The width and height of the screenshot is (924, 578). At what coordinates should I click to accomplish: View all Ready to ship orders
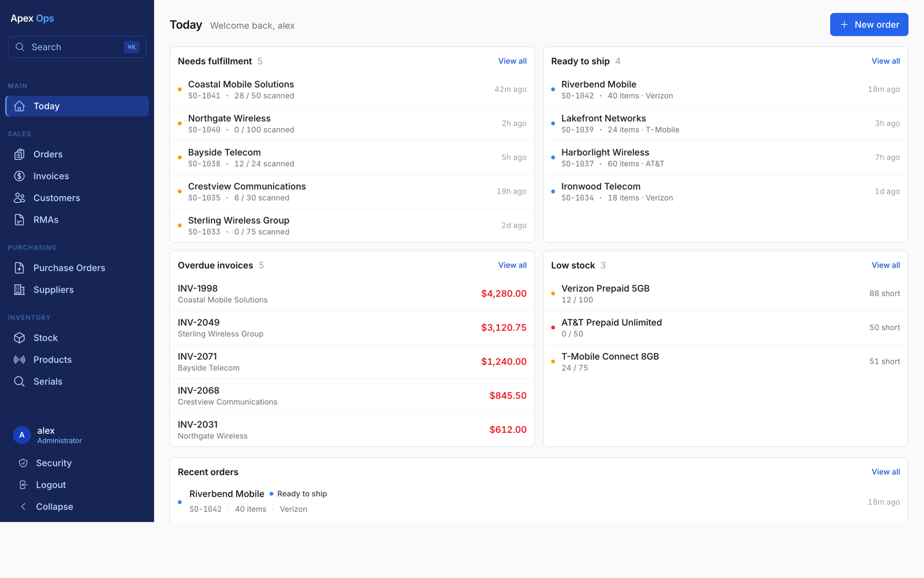click(x=885, y=61)
